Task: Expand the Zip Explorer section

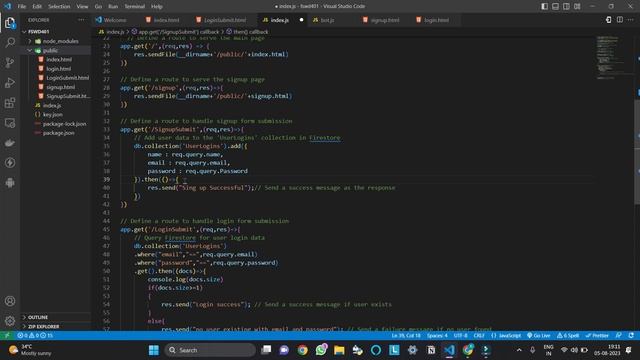Action: 56,327
